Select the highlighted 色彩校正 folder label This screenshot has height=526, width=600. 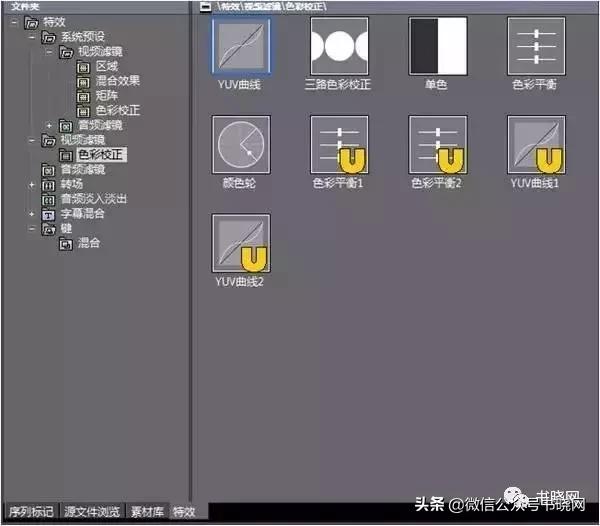[101, 155]
